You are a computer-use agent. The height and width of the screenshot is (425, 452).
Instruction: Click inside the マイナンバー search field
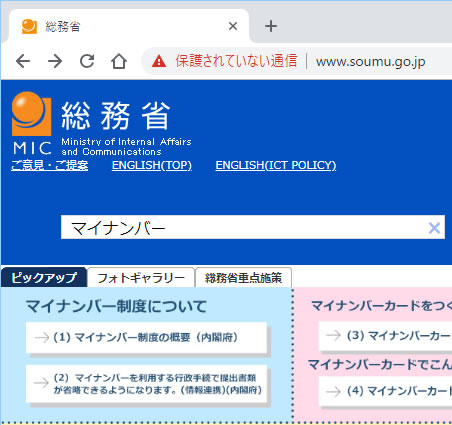tap(253, 227)
